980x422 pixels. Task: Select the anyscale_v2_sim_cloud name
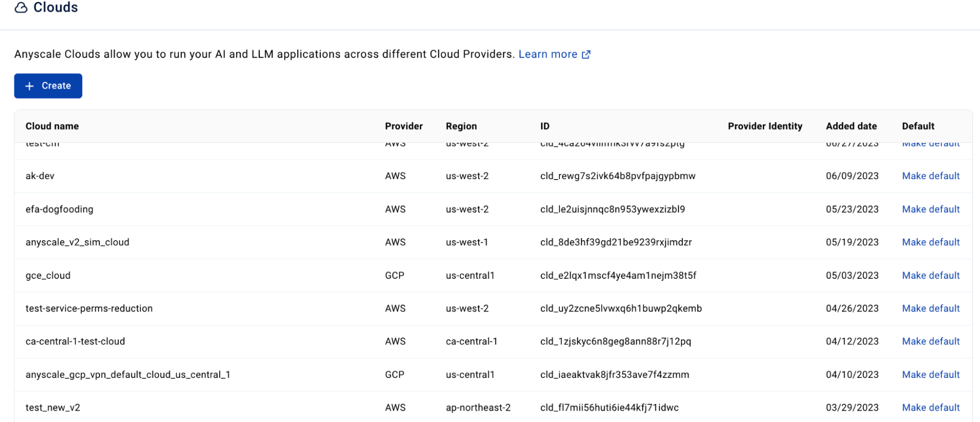click(77, 242)
